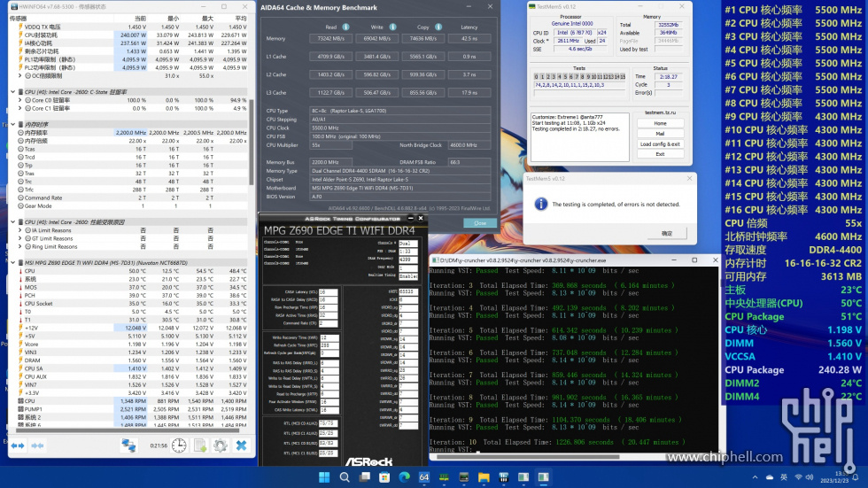This screenshot has height=488, width=868.
Task: Click the blue X close-sensors icon in HWiNFO64
Action: click(241, 445)
